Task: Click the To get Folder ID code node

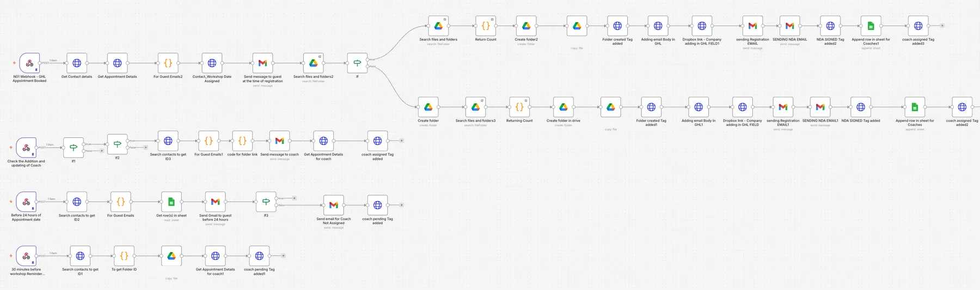Action: (124, 256)
